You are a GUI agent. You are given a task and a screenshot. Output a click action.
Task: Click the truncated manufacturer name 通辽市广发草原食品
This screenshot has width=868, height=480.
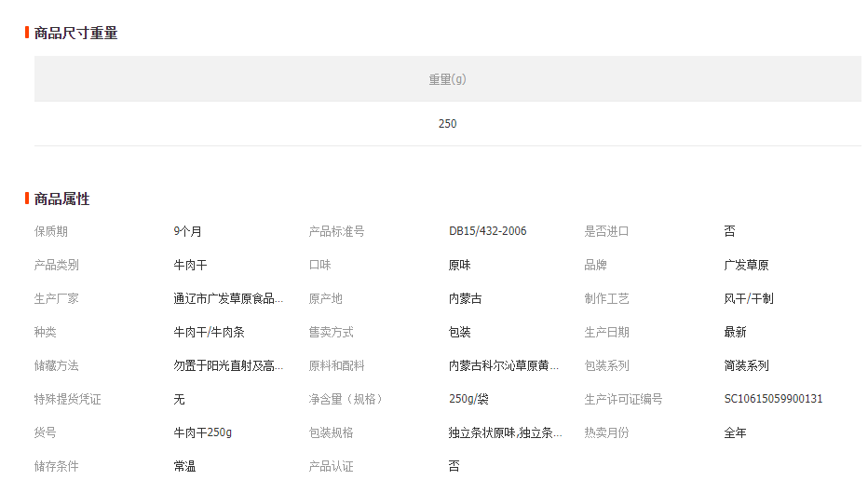tap(228, 298)
